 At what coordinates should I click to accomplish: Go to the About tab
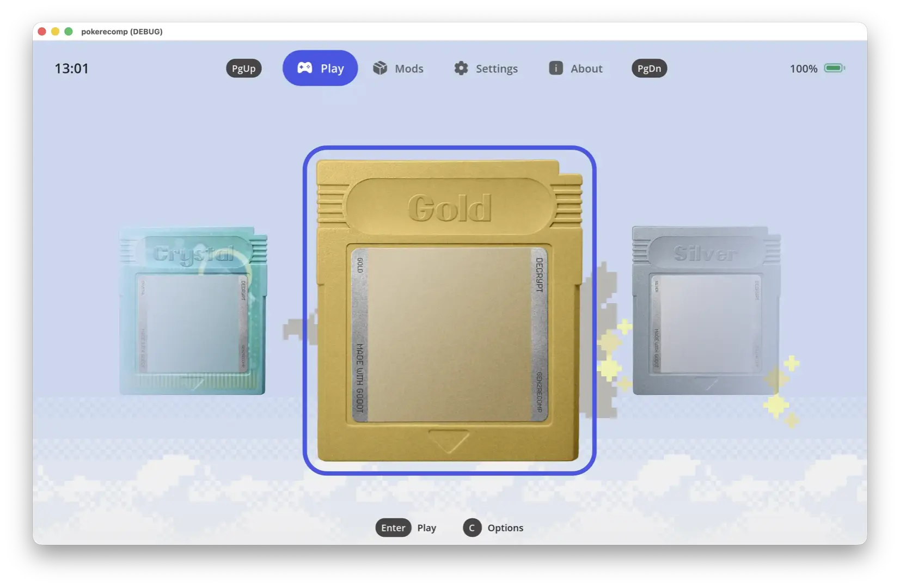tap(575, 68)
